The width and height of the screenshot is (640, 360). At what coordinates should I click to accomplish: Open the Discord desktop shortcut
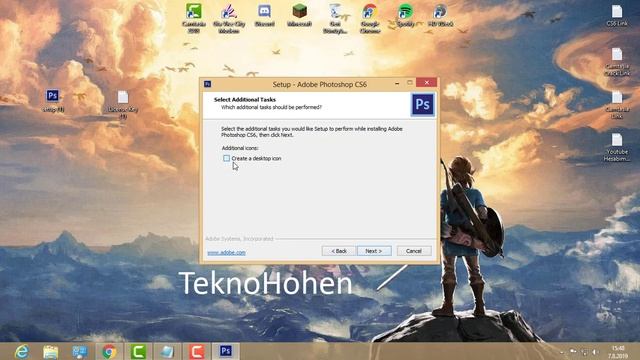[x=264, y=16]
